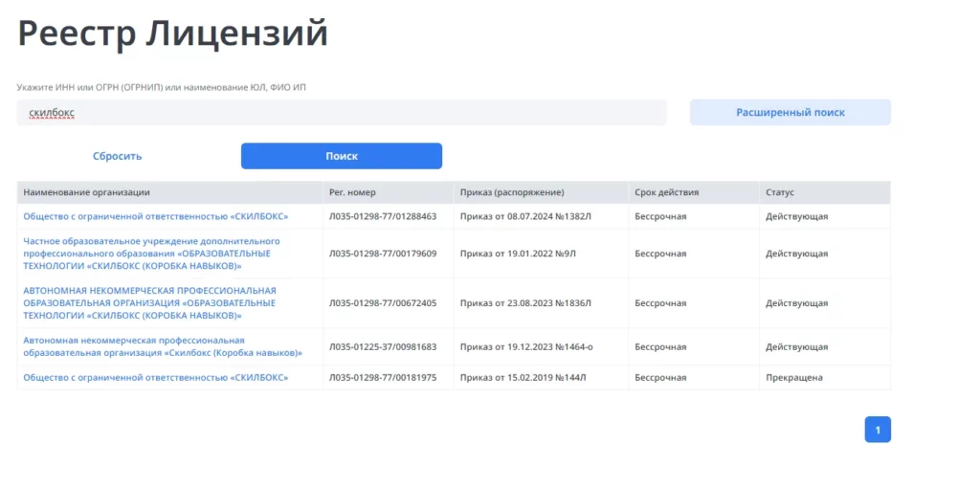Click Бессрочная in the №9Л row
This screenshot has width=980, height=487.
(660, 254)
